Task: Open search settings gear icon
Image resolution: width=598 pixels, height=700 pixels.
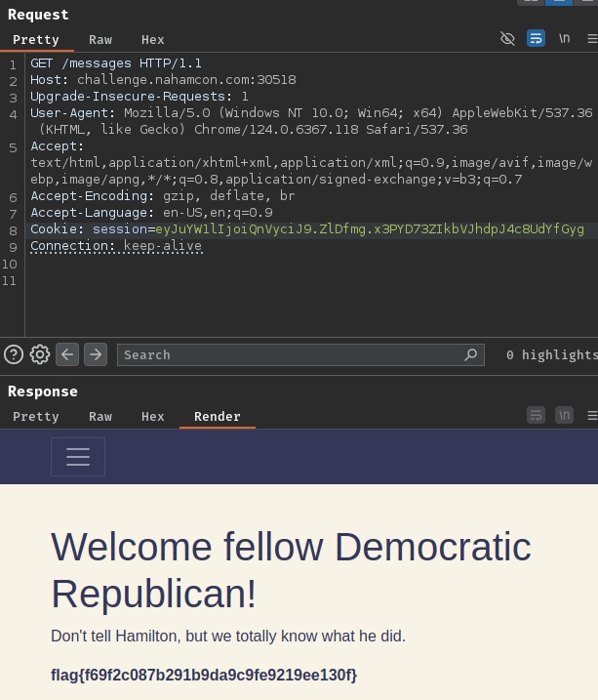Action: [40, 354]
